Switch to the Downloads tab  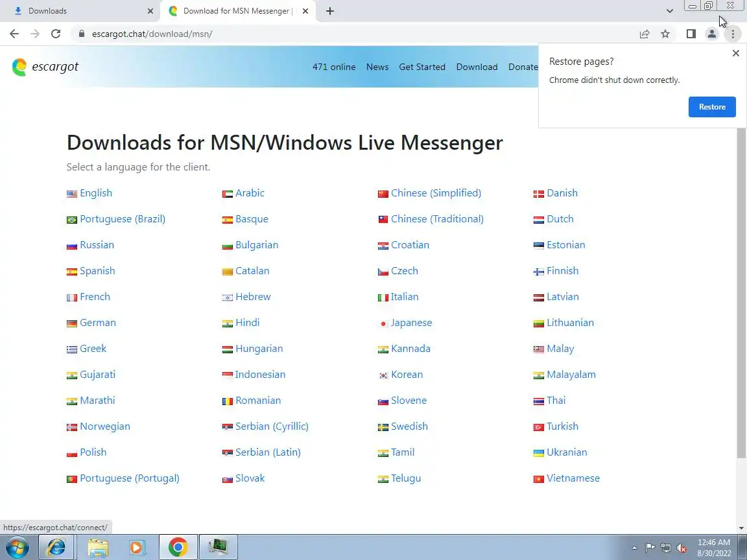click(78, 11)
